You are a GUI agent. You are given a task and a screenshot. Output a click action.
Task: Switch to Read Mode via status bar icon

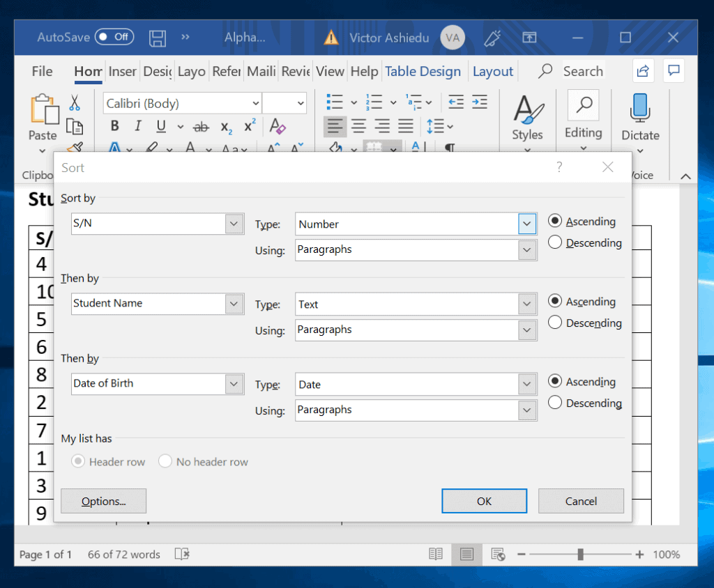point(436,554)
